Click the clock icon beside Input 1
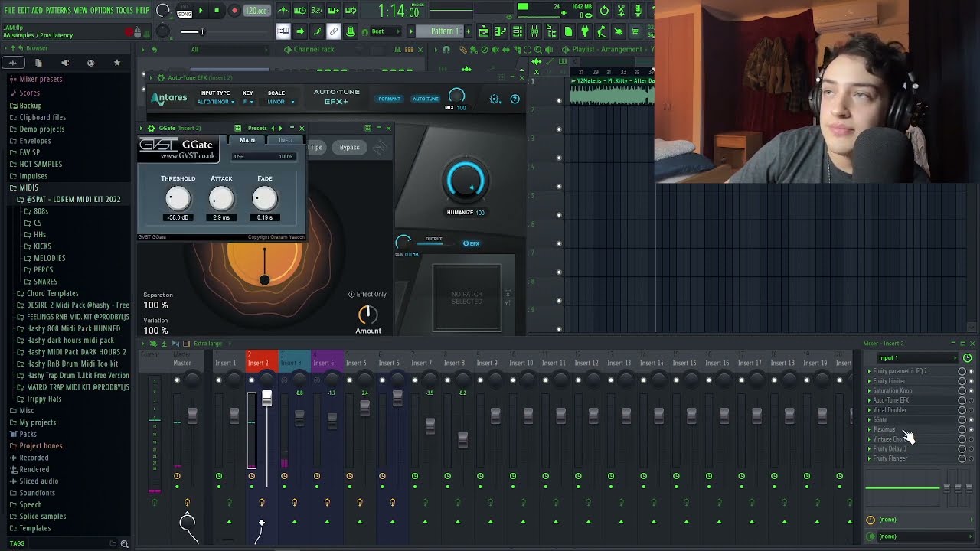Image resolution: width=980 pixels, height=551 pixels. coord(968,357)
